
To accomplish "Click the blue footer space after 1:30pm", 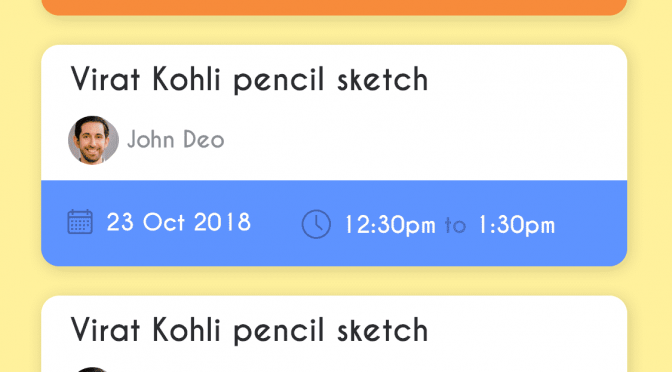I will tap(591, 224).
